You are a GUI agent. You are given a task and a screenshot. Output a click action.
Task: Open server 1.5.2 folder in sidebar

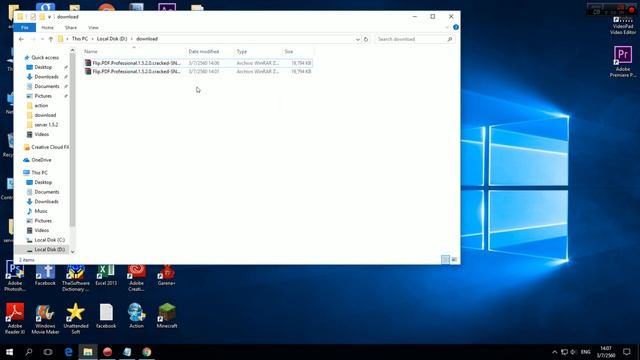coord(46,125)
